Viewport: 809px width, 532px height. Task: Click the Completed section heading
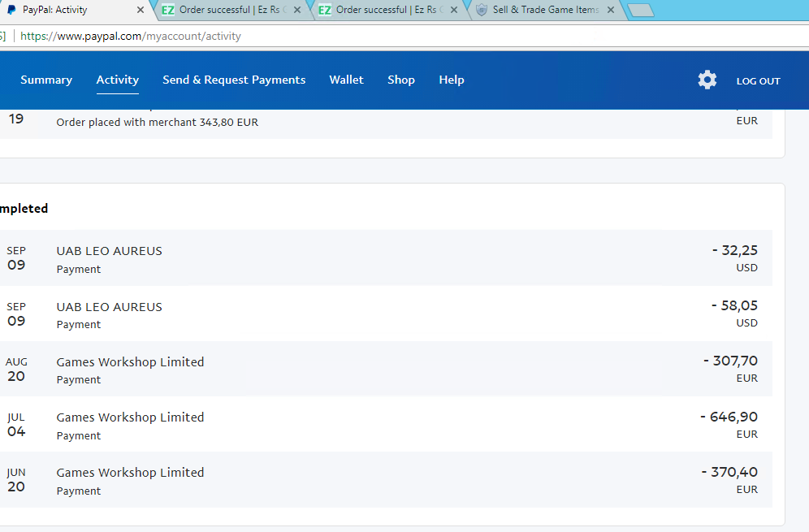click(x=24, y=209)
